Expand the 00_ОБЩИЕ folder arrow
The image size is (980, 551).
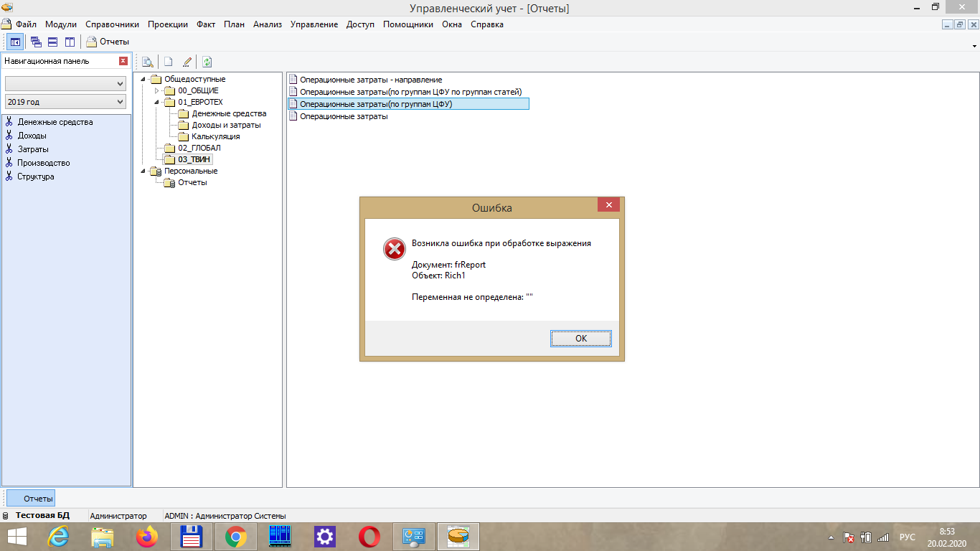pyautogui.click(x=157, y=90)
